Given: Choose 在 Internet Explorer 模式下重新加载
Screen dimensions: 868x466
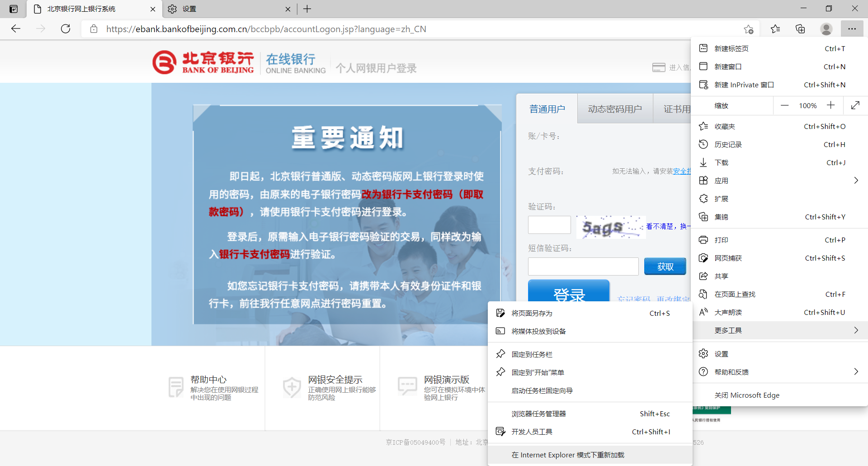Looking at the screenshot, I should [590, 455].
